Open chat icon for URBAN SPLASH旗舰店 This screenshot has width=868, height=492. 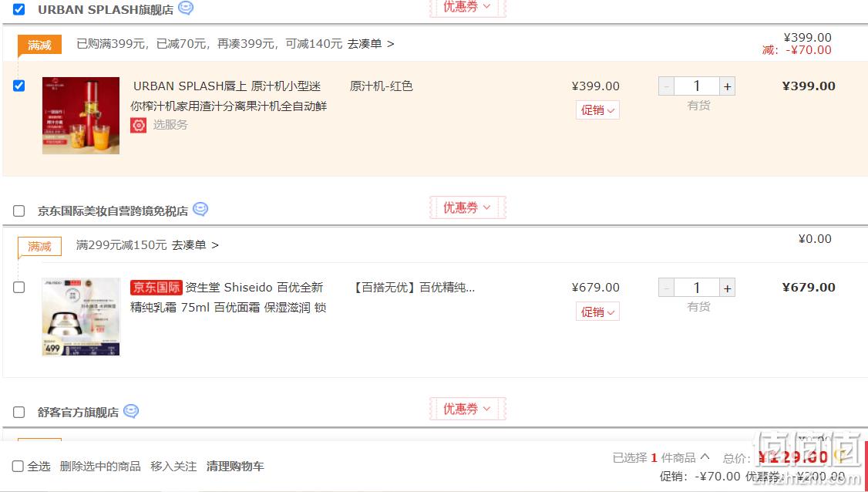(186, 8)
